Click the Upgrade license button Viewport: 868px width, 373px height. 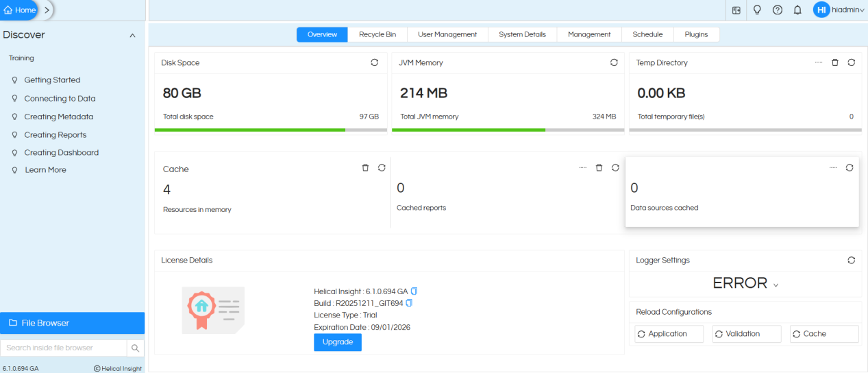337,342
